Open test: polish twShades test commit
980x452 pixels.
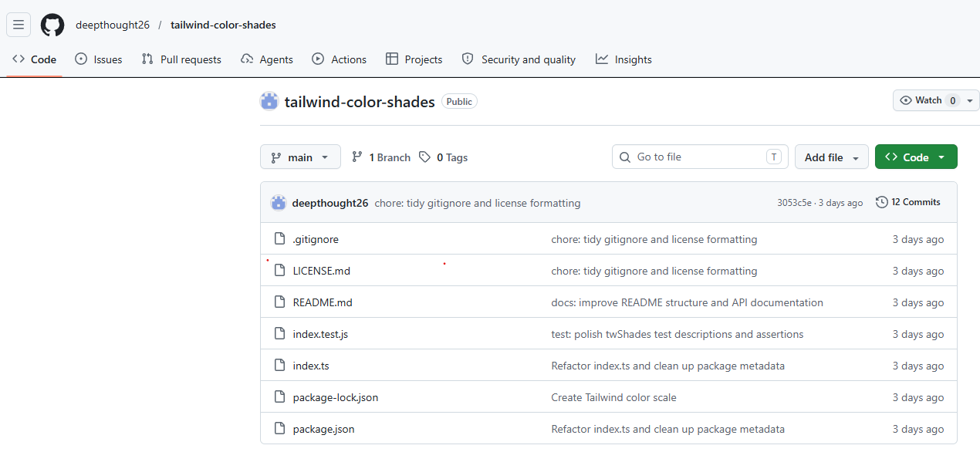(x=678, y=334)
